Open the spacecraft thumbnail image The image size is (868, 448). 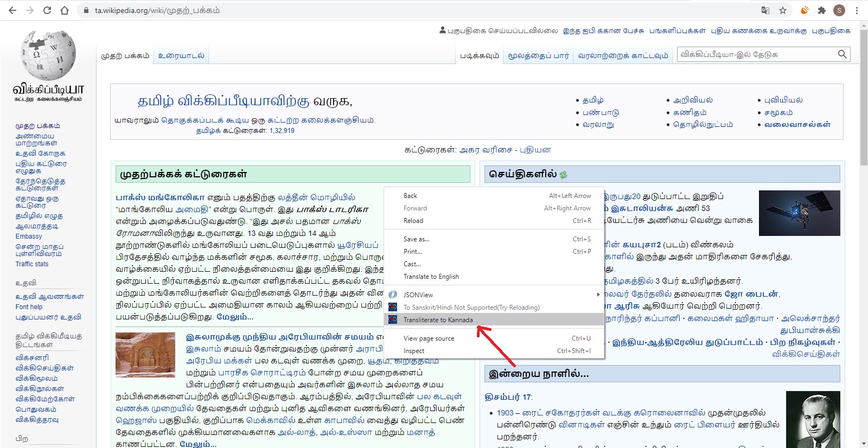click(x=800, y=213)
